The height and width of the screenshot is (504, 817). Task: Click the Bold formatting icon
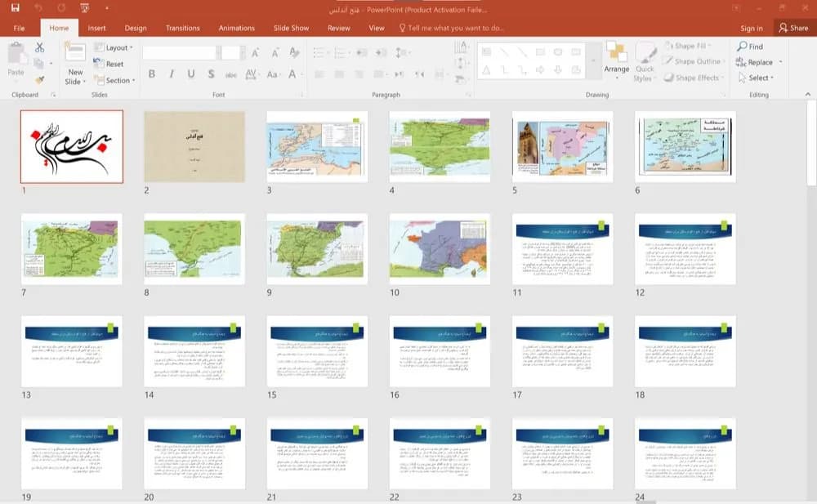click(x=152, y=74)
